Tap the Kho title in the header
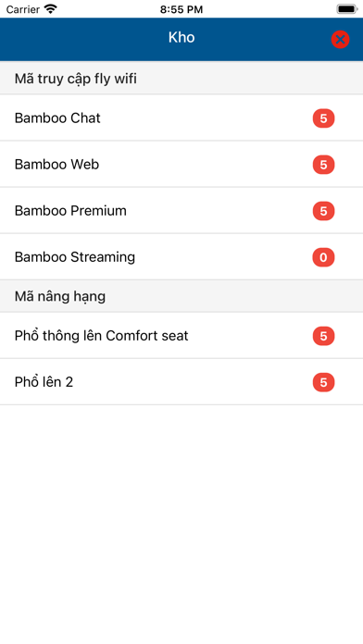Image resolution: width=363 pixels, height=644 pixels. [181, 37]
